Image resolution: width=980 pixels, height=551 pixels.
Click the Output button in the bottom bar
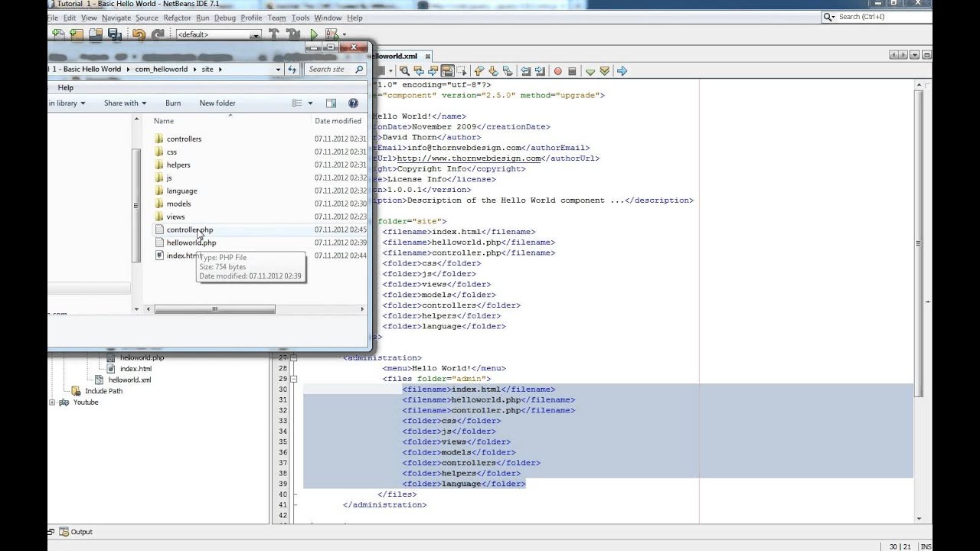(x=77, y=532)
